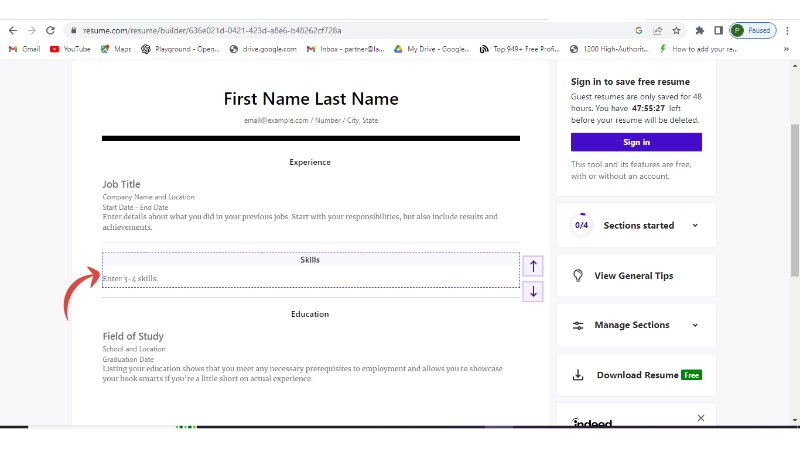Open the Gmail bookmark
The width and height of the screenshot is (800, 449).
click(24, 48)
